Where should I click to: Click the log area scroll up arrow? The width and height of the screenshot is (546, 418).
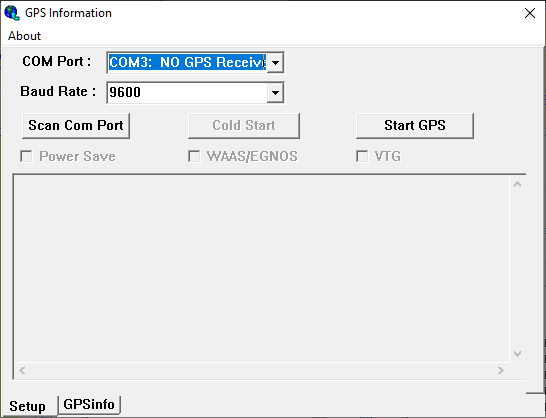[517, 184]
